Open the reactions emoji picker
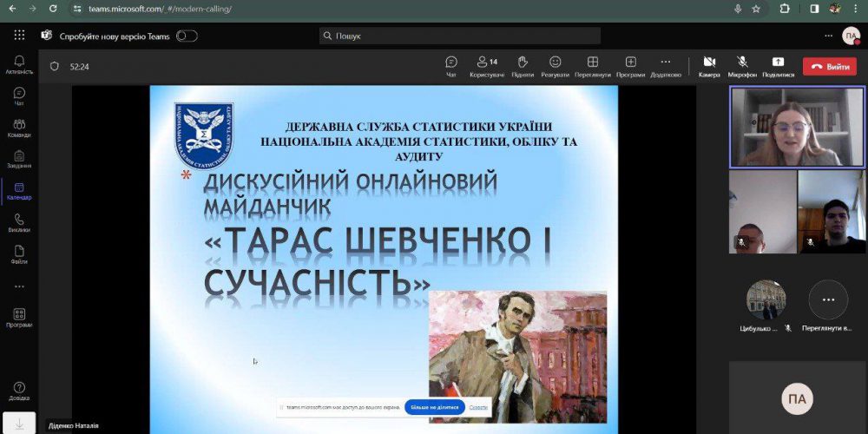This screenshot has width=868, height=434. 555,65
